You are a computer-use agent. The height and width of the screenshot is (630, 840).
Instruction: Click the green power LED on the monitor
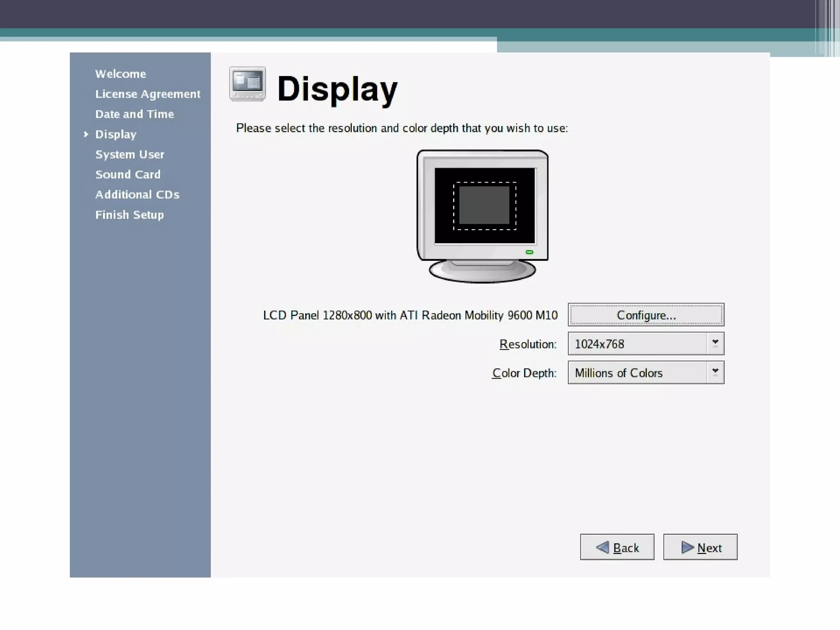[x=530, y=252]
